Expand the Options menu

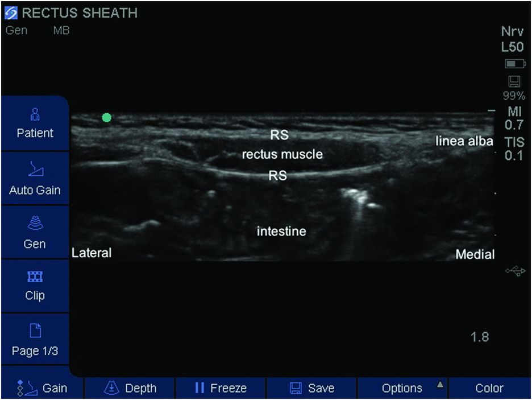coord(402,388)
